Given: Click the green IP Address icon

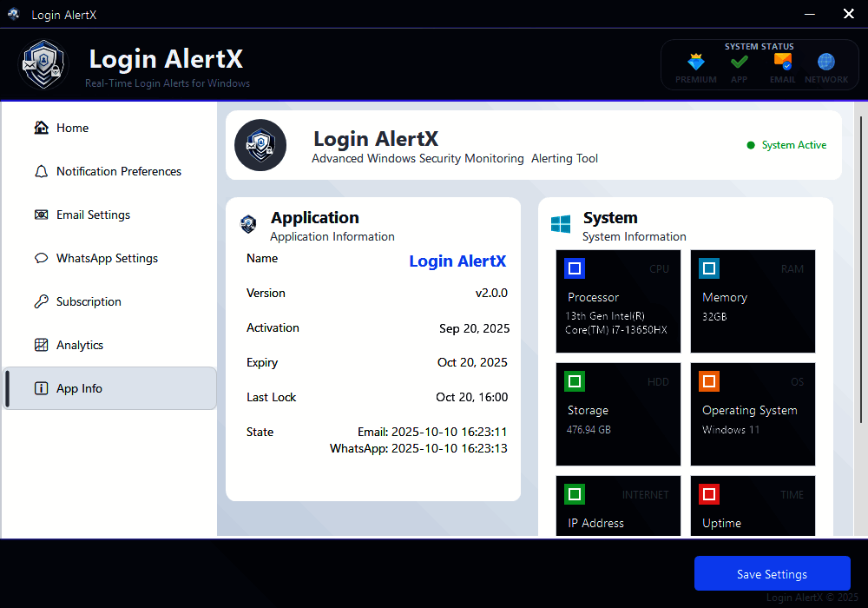Looking at the screenshot, I should pos(575,494).
